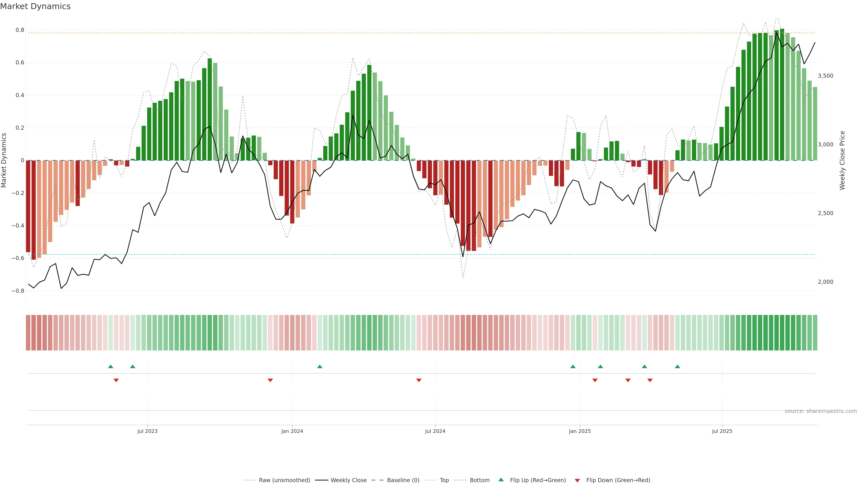Click the red flip-down marker before Jan 2024
This screenshot has height=488, width=868.
(x=270, y=380)
